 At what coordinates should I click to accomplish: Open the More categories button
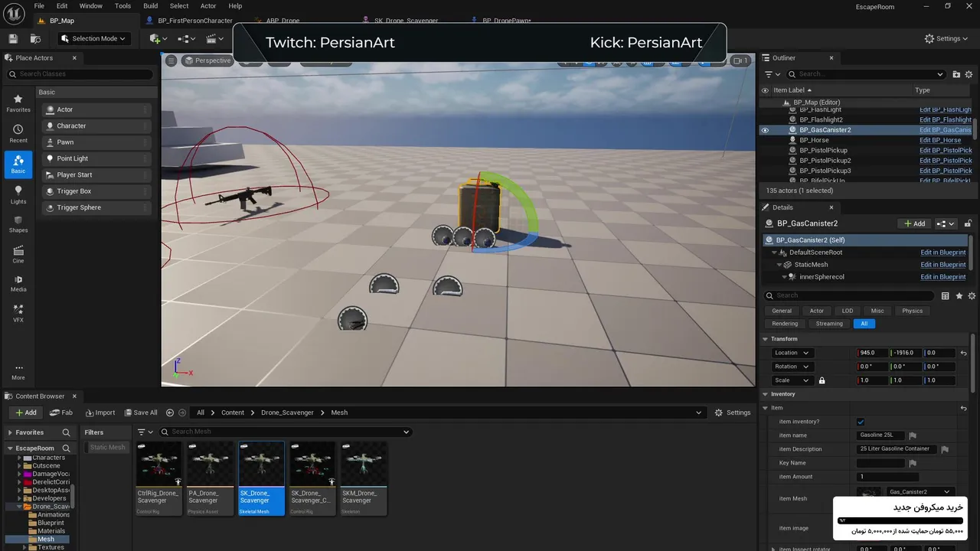(x=18, y=371)
